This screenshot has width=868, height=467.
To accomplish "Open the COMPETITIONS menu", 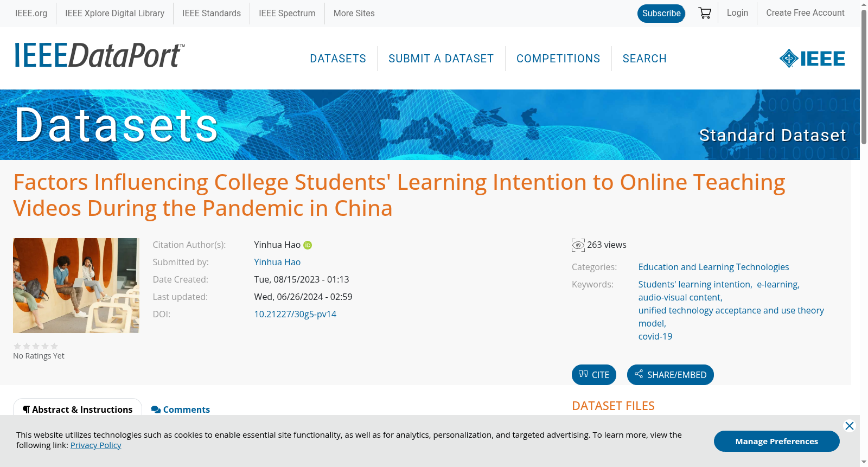I will (558, 59).
